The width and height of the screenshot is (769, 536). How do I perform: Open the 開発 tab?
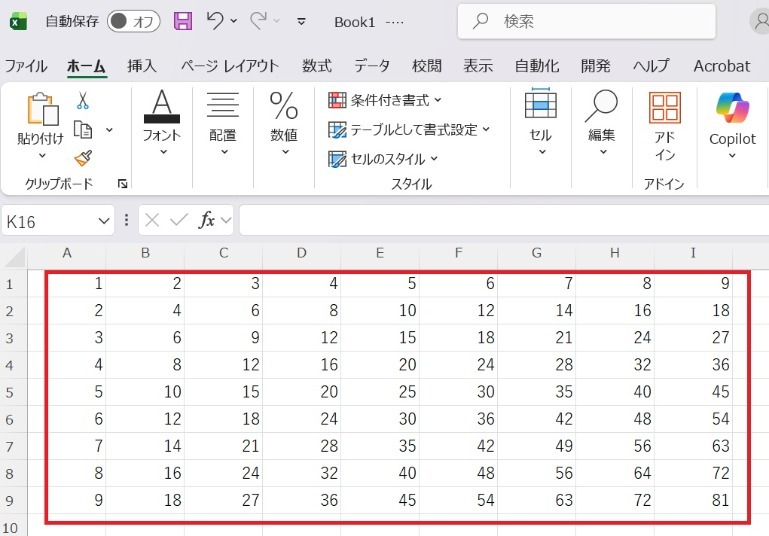click(595, 66)
